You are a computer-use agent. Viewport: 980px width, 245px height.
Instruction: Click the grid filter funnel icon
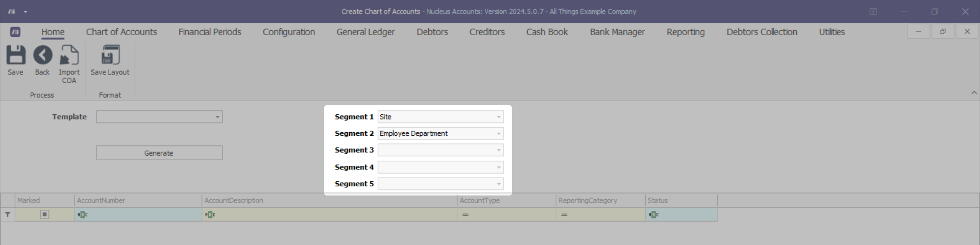click(8, 215)
